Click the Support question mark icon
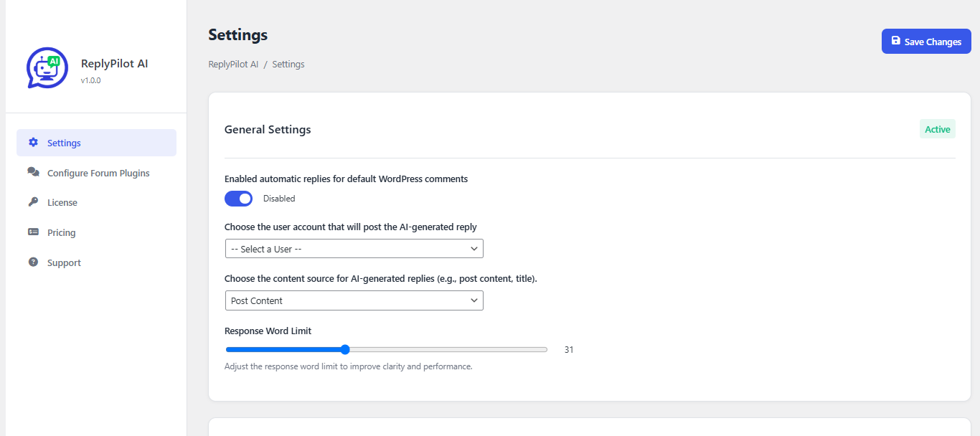 (x=33, y=262)
